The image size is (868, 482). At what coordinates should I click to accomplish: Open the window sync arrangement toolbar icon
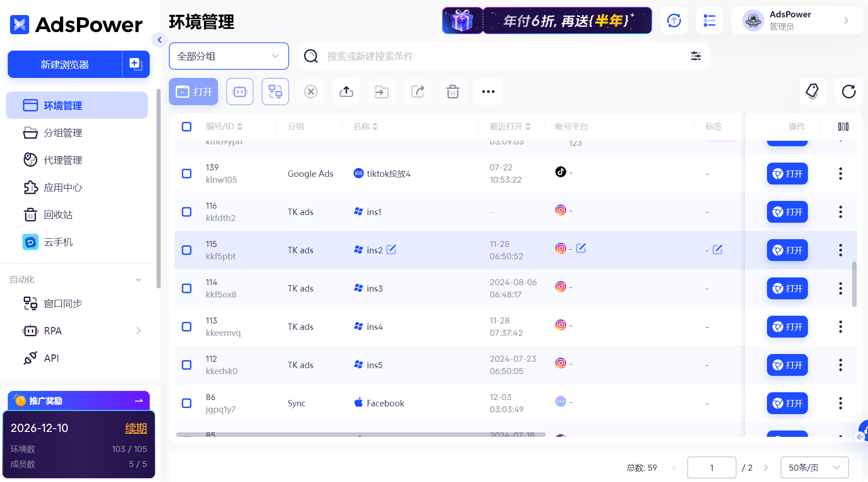(275, 91)
